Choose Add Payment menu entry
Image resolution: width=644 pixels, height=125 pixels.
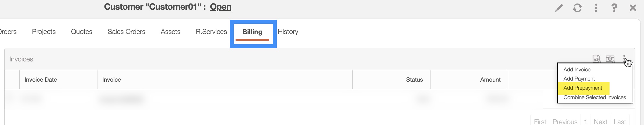click(x=579, y=79)
